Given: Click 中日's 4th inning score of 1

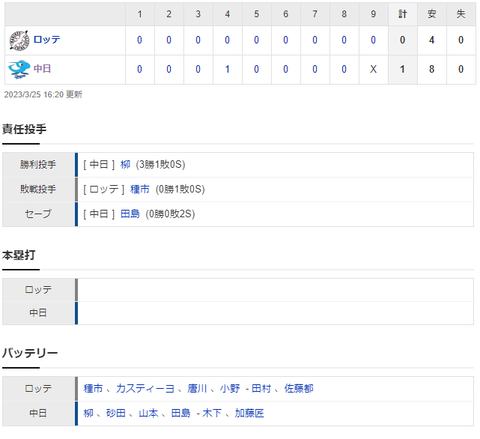Looking at the screenshot, I should [x=227, y=69].
